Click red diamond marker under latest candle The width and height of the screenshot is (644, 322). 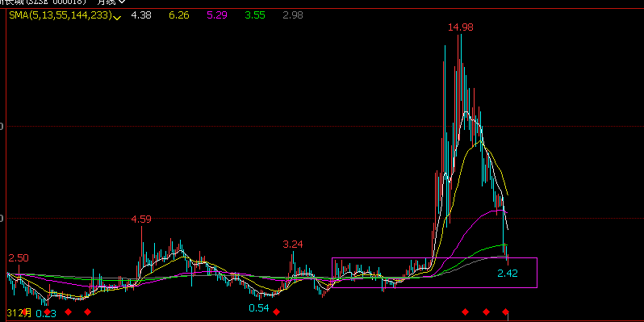(505, 312)
